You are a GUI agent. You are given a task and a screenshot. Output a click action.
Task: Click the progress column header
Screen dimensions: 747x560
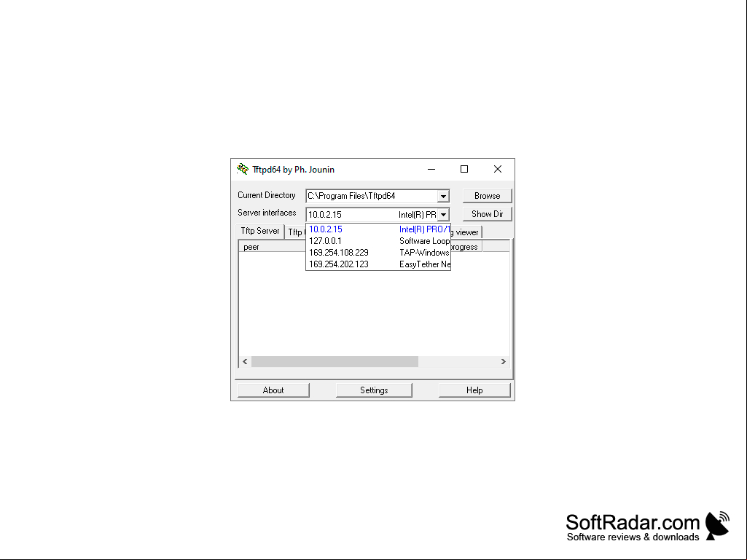coord(466,247)
